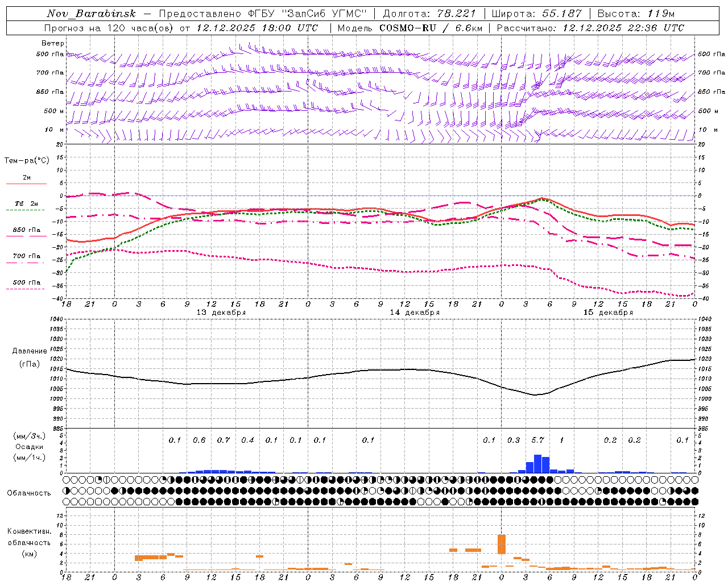Click the (мм/1ч.) unit label
Viewport: 728px width, 582px height.
pos(29,458)
